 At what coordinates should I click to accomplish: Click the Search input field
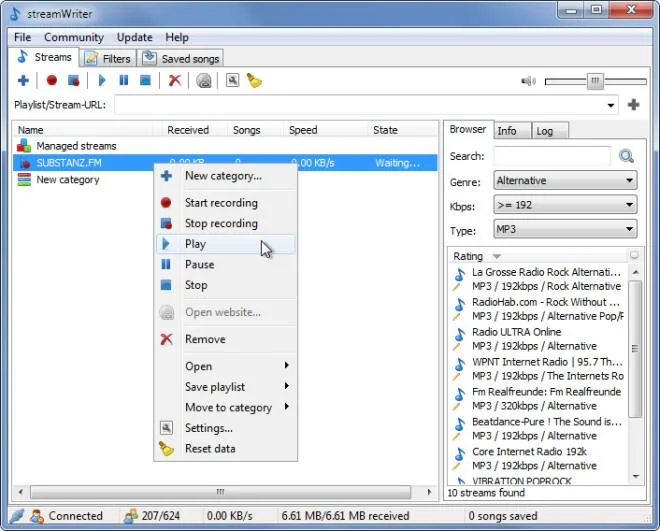point(552,156)
